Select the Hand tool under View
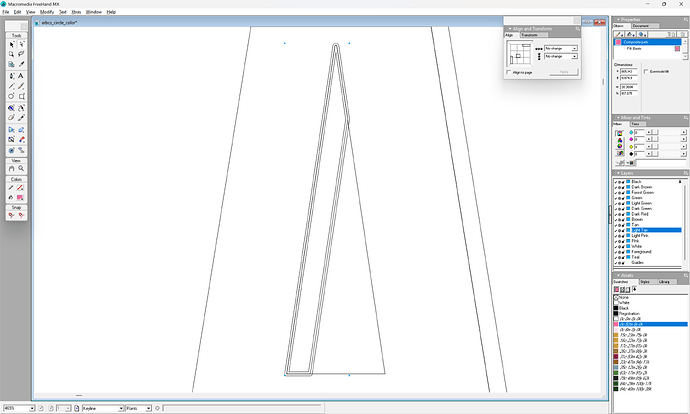The image size is (690, 414). pos(12,168)
